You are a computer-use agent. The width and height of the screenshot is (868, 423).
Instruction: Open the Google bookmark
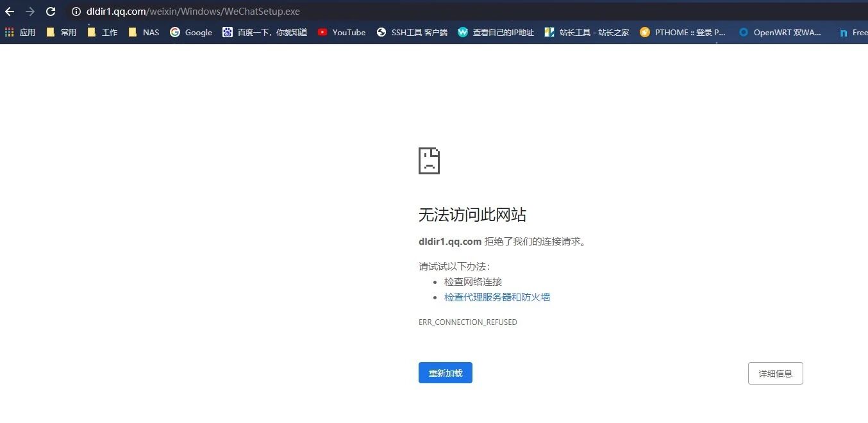point(191,32)
